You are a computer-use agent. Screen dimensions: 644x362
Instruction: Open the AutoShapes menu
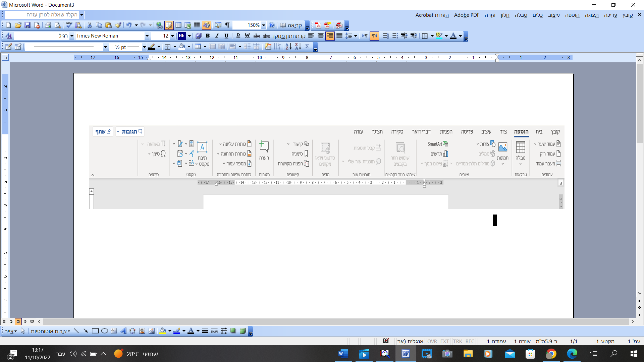tap(51, 331)
